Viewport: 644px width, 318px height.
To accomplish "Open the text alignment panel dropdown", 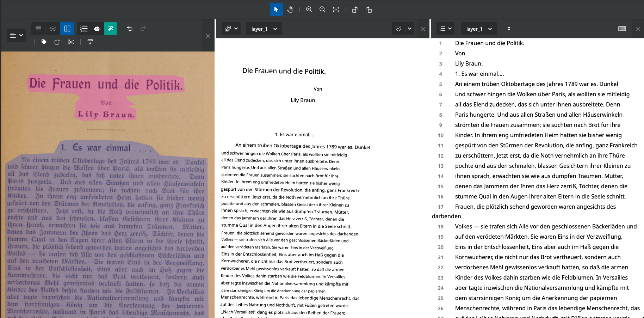I will [x=16, y=35].
